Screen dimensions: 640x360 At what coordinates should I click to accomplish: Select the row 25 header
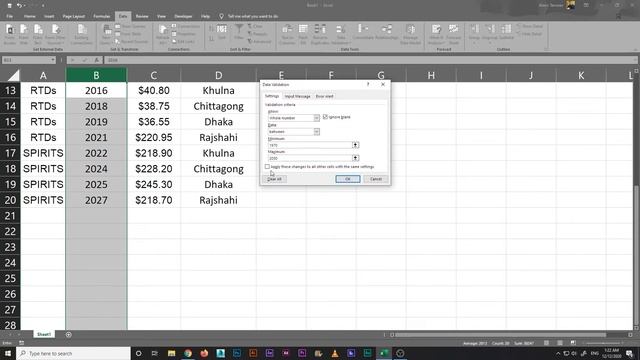click(10, 278)
